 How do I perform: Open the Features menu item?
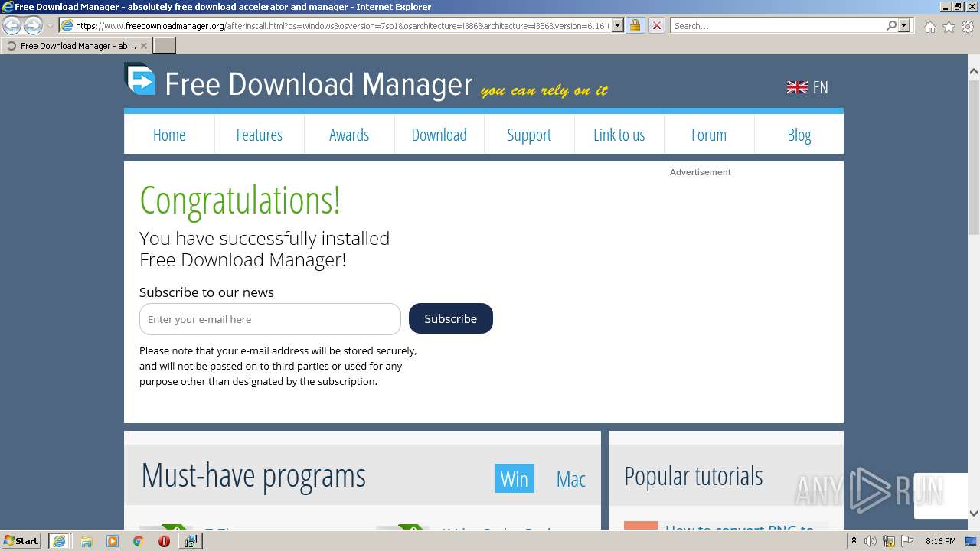[x=259, y=135]
